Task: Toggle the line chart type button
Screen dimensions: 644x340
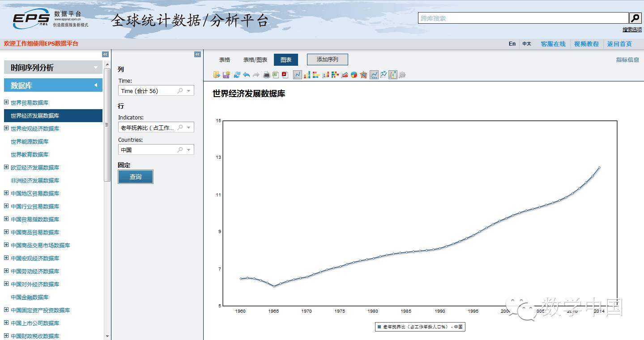Action: click(298, 75)
